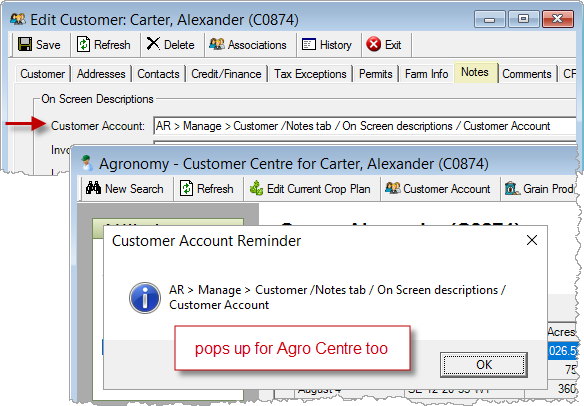Switch to the Comments tab

527,74
